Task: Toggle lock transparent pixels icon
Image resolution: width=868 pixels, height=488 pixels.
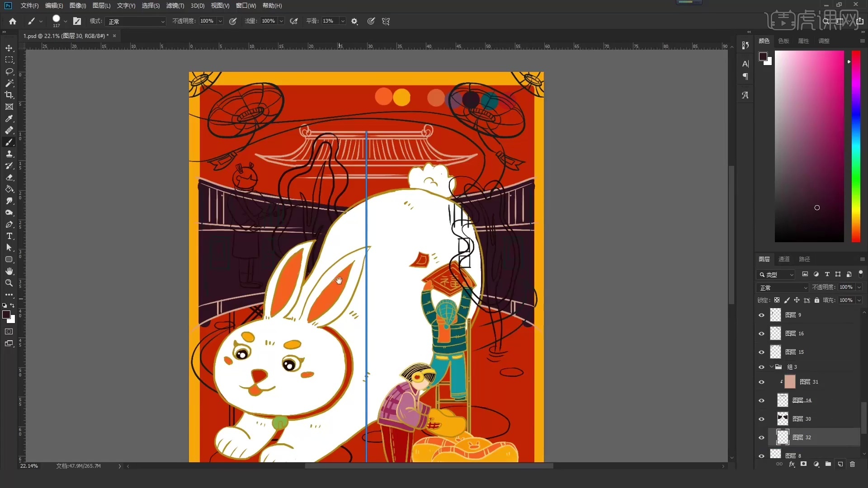Action: coord(777,300)
